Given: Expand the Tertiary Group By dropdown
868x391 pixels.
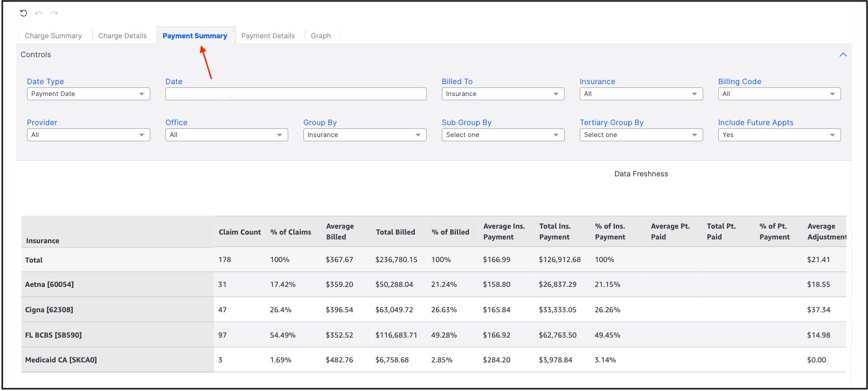Looking at the screenshot, I should click(x=641, y=135).
